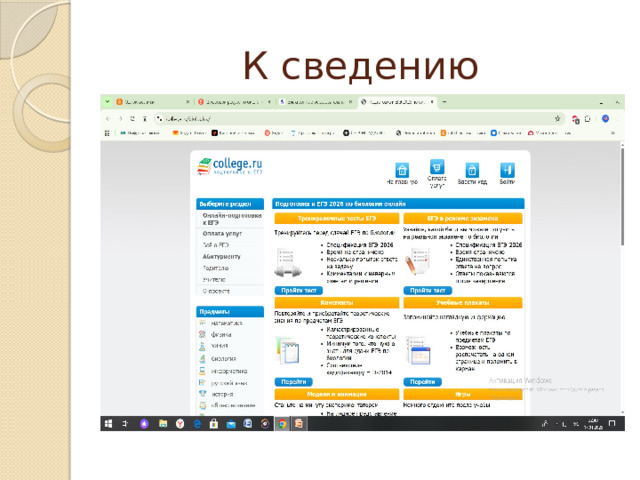The image size is (640, 480).
Task: Click the taskbar clock
Action: click(x=593, y=424)
